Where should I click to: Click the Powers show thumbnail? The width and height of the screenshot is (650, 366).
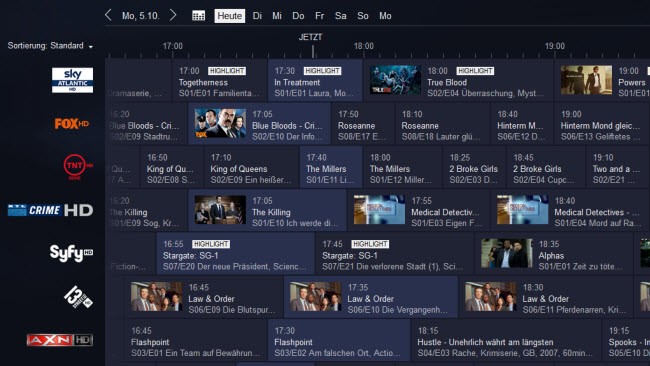(586, 80)
